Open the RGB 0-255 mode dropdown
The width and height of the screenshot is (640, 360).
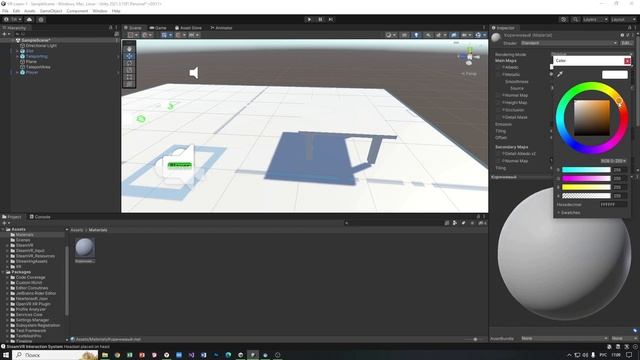613,161
